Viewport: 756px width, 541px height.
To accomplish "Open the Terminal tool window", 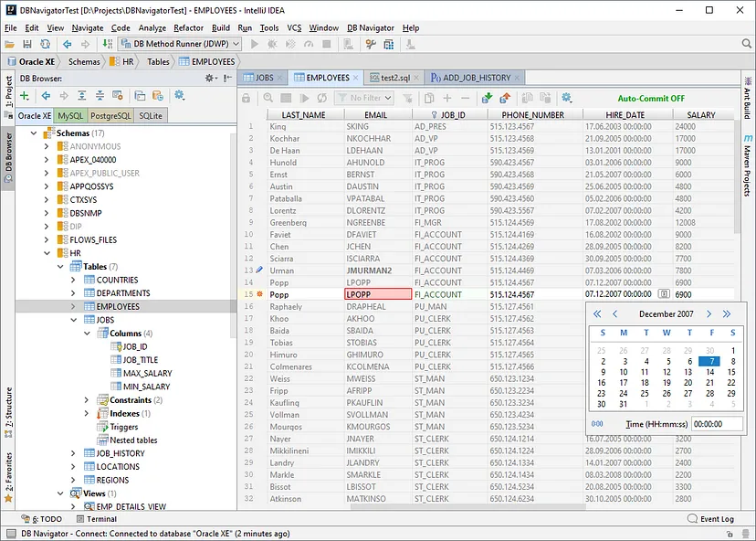I will (x=97, y=519).
